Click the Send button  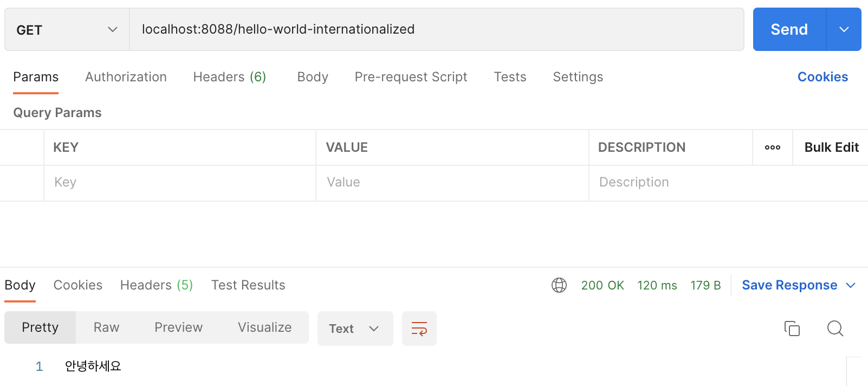(789, 29)
